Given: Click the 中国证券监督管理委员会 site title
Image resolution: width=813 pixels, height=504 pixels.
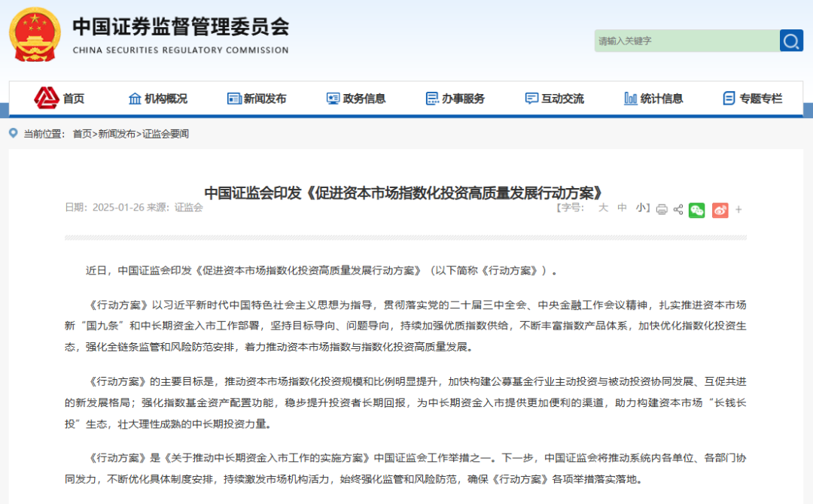Looking at the screenshot, I should (181, 26).
